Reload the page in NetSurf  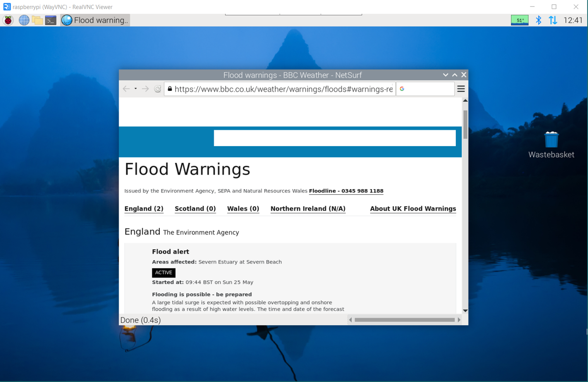tap(158, 89)
